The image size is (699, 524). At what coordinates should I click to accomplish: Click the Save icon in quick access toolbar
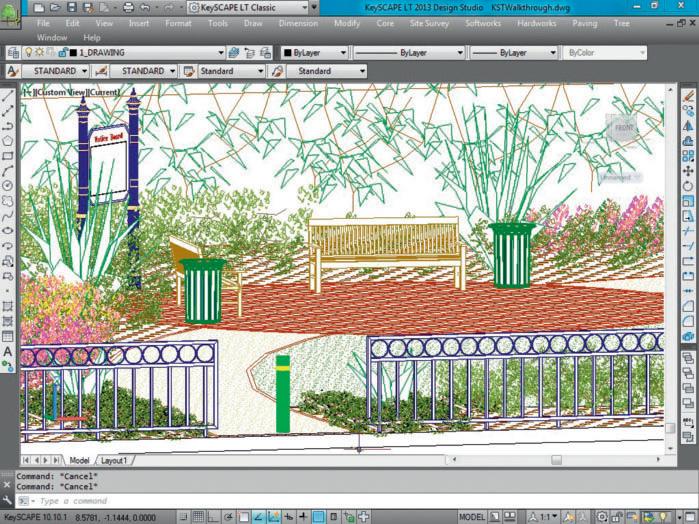pyautogui.click(x=72, y=7)
